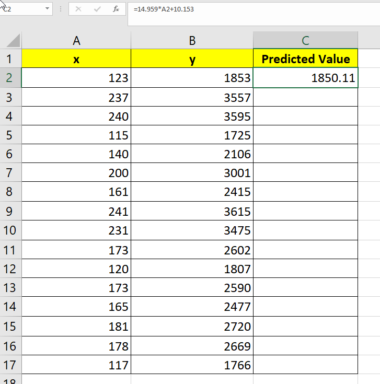
Task: Click the yellow 'x' header cell
Action: (76, 59)
